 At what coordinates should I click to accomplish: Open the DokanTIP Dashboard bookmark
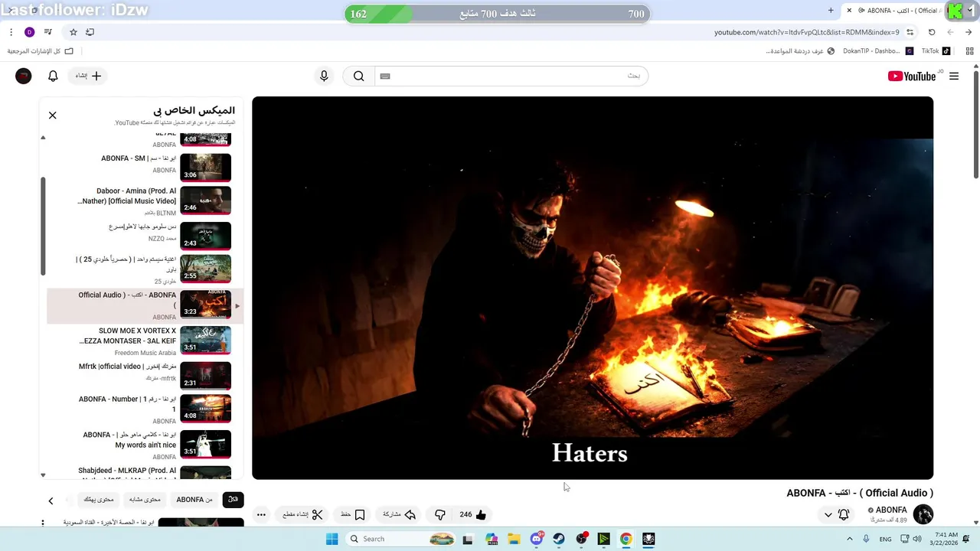pyautogui.click(x=877, y=51)
